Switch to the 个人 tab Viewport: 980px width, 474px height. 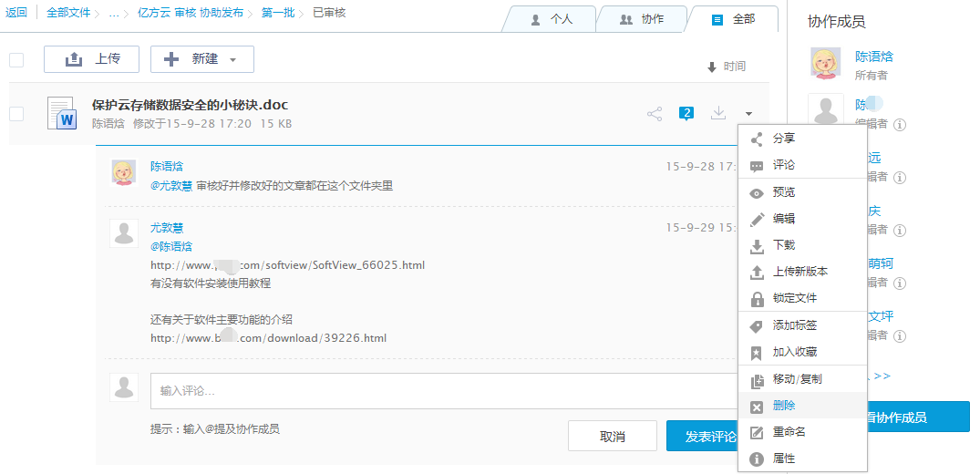click(x=552, y=19)
